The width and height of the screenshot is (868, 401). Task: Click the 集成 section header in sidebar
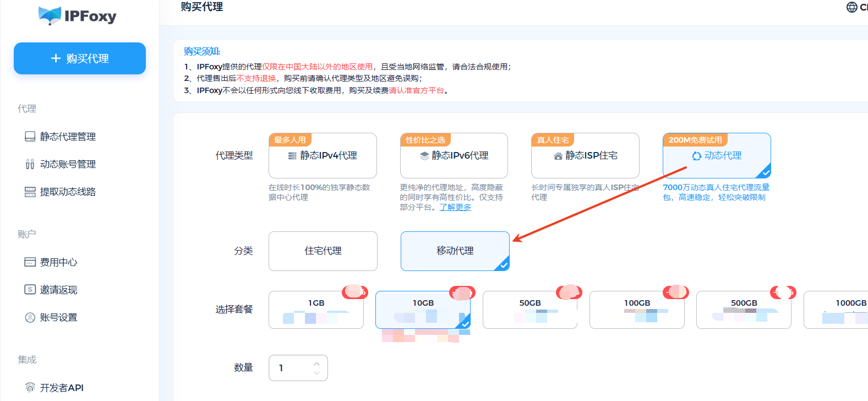(26, 360)
